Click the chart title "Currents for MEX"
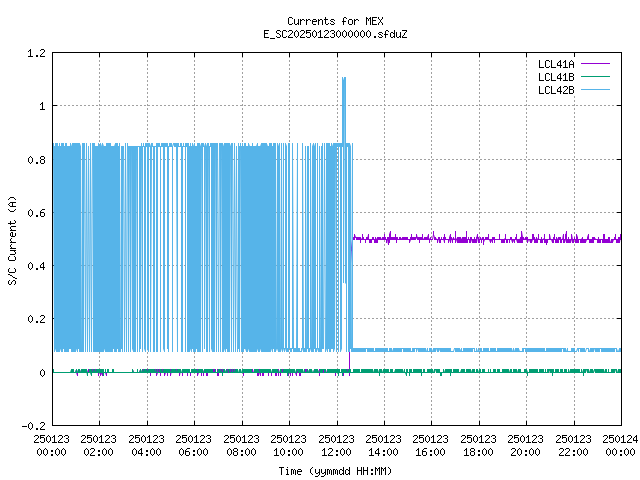 (x=335, y=21)
